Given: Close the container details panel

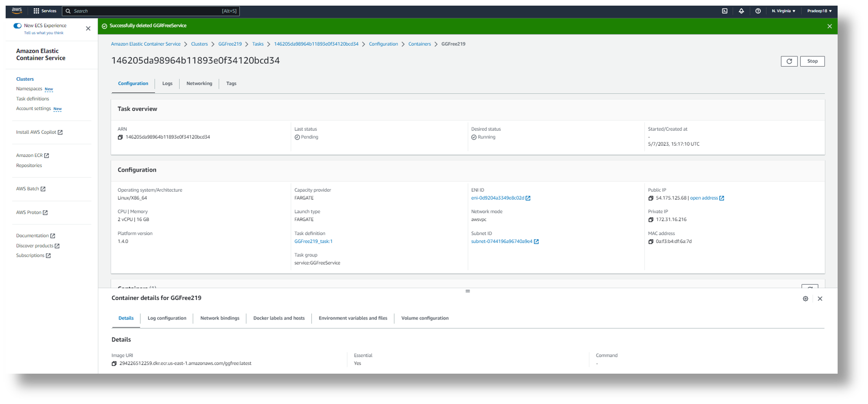Looking at the screenshot, I should [x=820, y=299].
